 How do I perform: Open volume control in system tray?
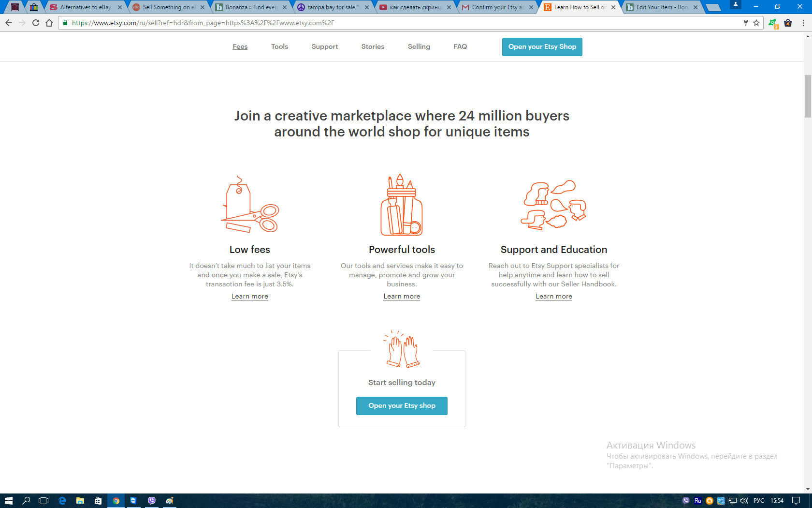click(744, 501)
